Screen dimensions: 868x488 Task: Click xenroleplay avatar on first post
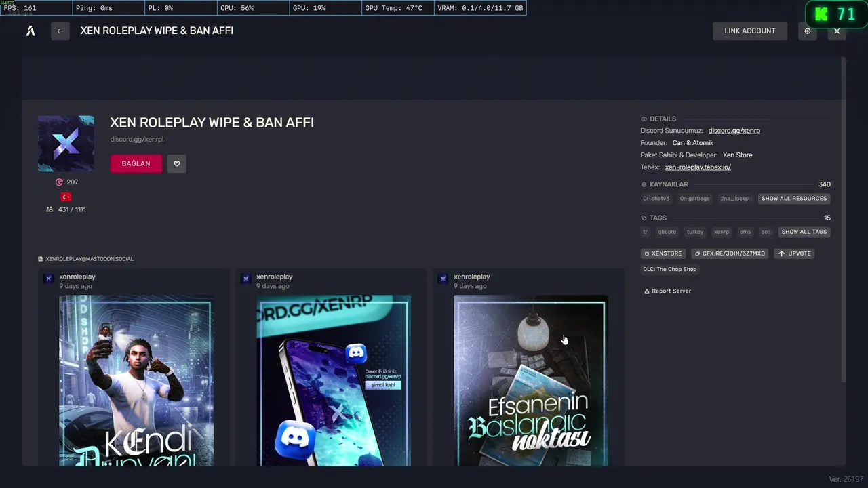49,279
